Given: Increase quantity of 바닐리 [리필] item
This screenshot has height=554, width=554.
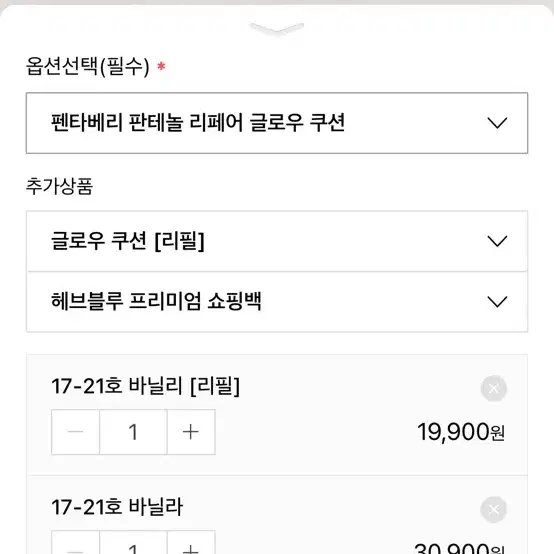Looking at the screenshot, I should 191,432.
